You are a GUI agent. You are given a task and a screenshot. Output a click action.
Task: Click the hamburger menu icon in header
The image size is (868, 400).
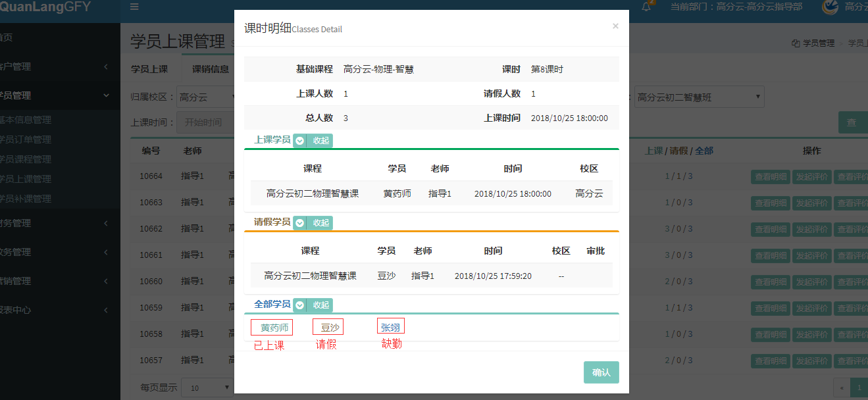[134, 7]
